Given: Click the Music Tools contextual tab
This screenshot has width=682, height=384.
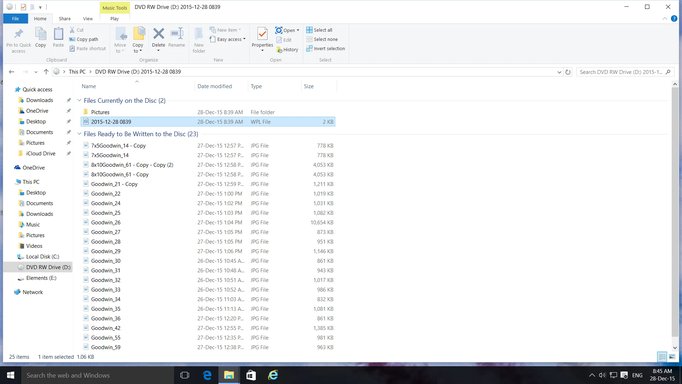Looking at the screenshot, I should click(115, 8).
